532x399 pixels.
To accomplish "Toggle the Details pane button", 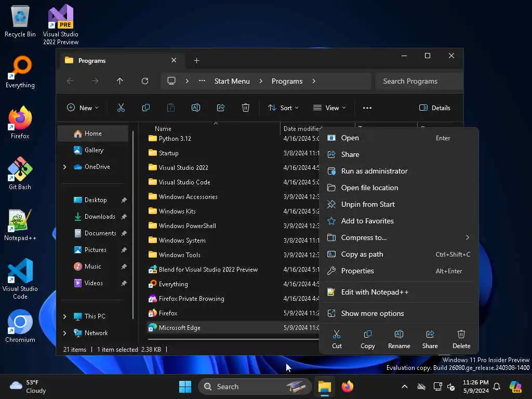I will [435, 108].
